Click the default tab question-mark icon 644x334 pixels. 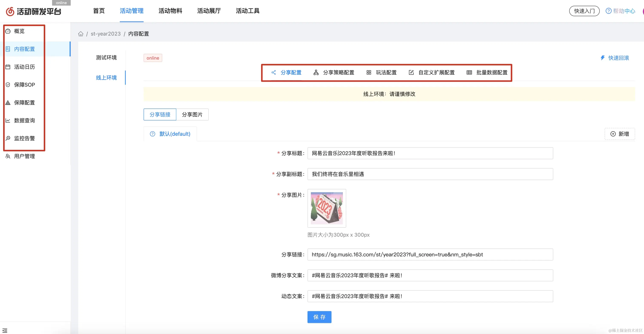tap(152, 134)
